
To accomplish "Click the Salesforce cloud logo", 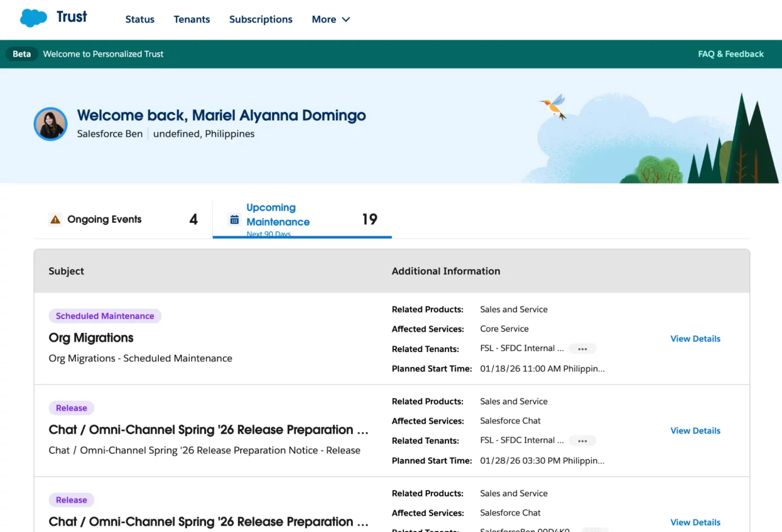I will [34, 18].
